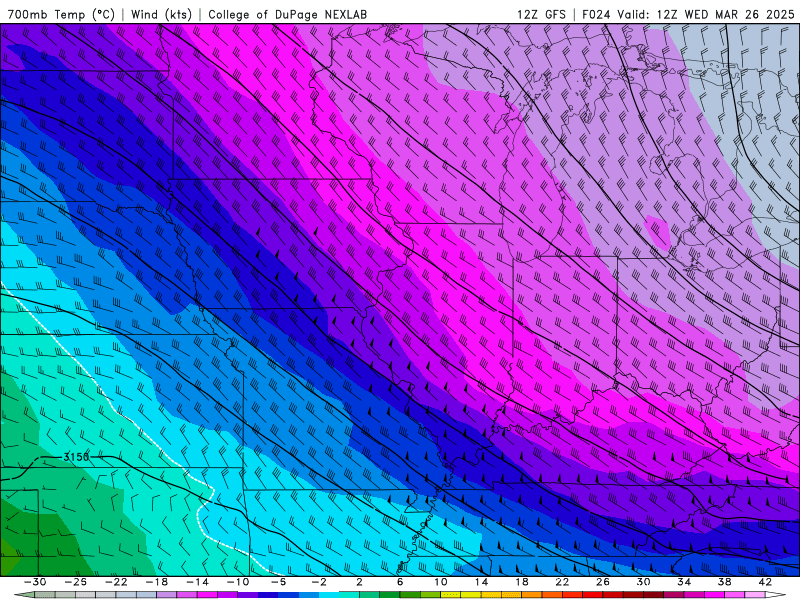The image size is (800, 600).
Task: Click the "26" color scale value
Action: click(603, 582)
